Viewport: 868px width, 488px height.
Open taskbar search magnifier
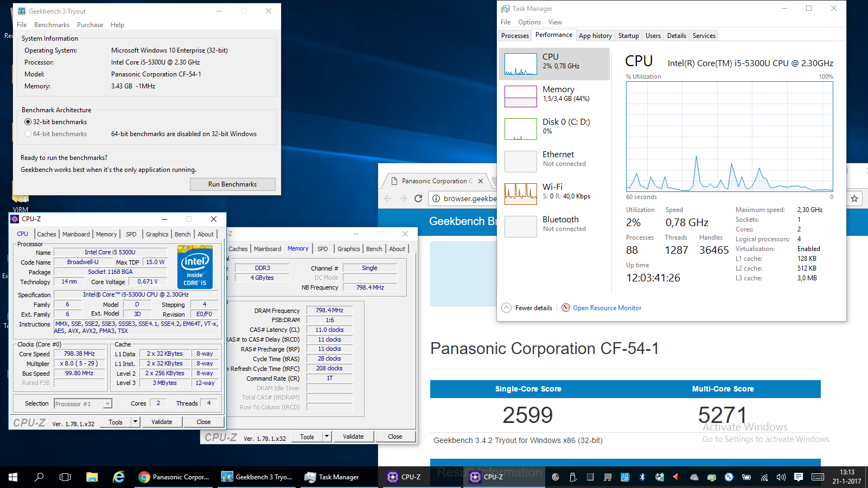tap(39, 477)
